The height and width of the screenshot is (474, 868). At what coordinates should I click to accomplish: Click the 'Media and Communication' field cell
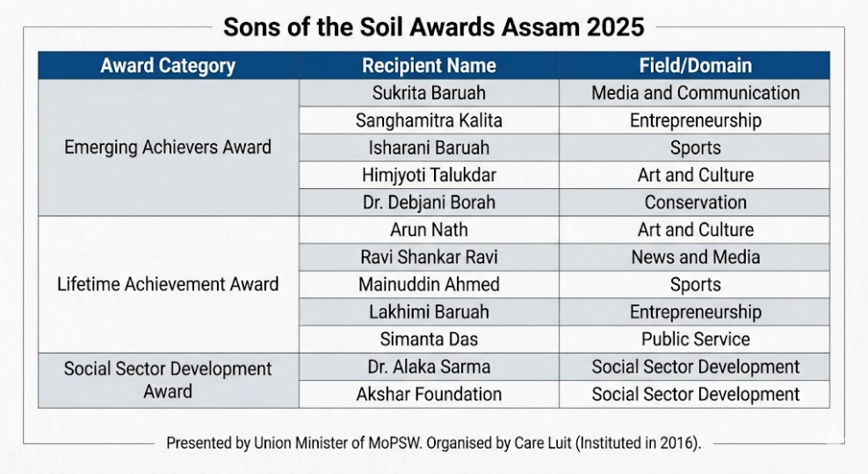tap(695, 93)
